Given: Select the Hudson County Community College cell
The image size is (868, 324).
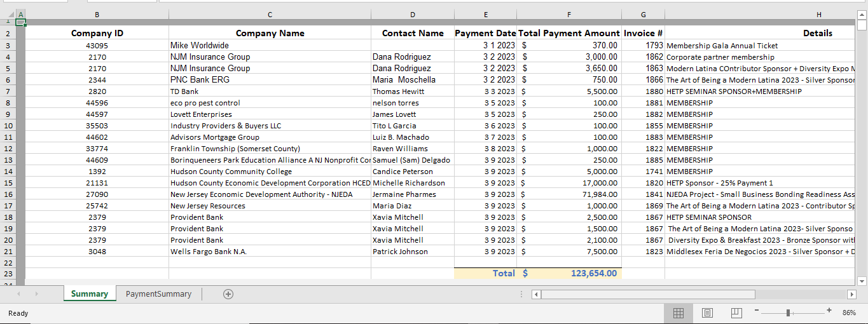Looking at the screenshot, I should [270, 172].
